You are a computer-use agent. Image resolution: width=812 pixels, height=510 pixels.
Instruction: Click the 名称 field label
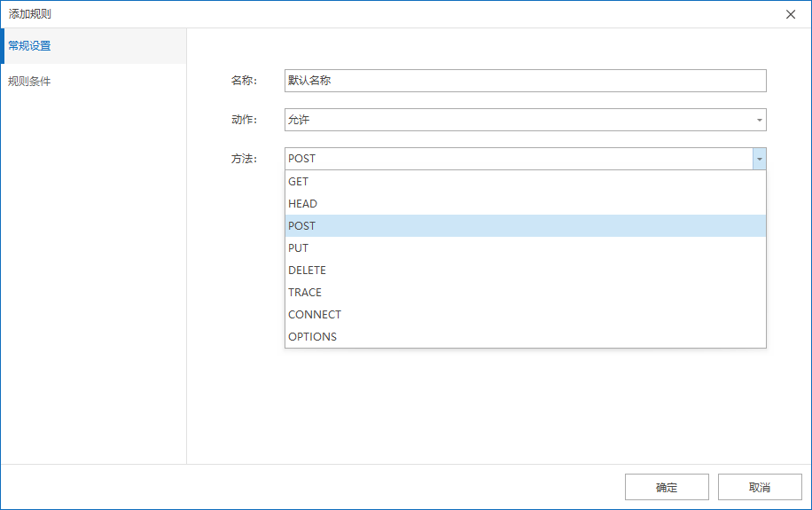coord(243,81)
